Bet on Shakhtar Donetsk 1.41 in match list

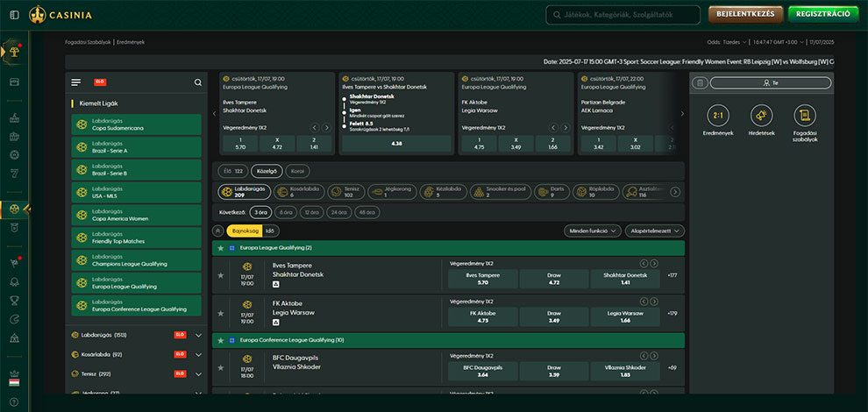(x=625, y=279)
